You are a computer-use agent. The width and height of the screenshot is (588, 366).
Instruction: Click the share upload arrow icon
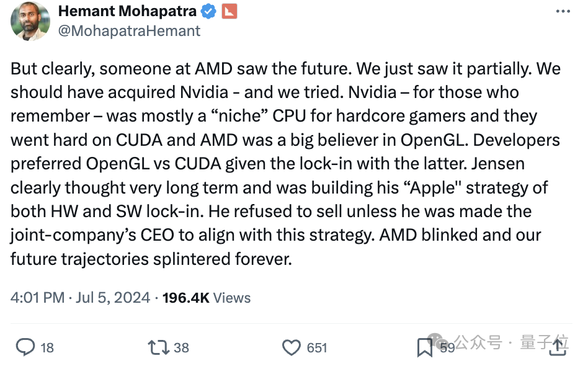[x=558, y=347]
